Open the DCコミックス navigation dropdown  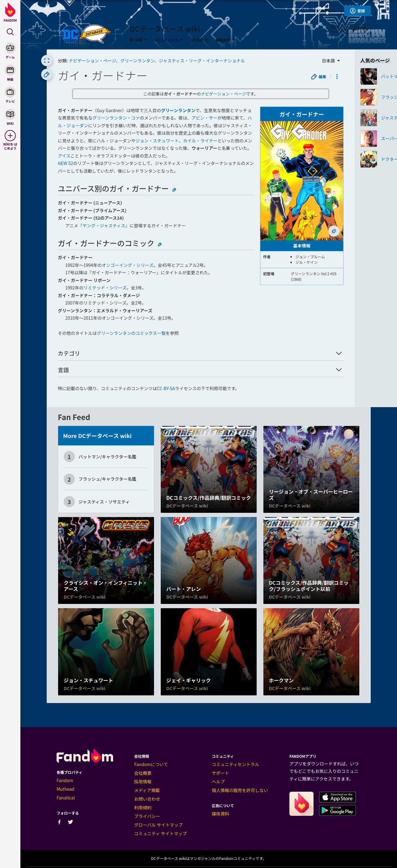pos(169,40)
